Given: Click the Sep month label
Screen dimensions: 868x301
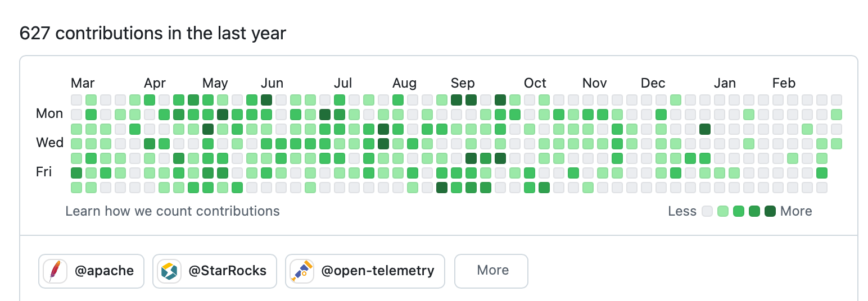Looking at the screenshot, I should pos(463,84).
